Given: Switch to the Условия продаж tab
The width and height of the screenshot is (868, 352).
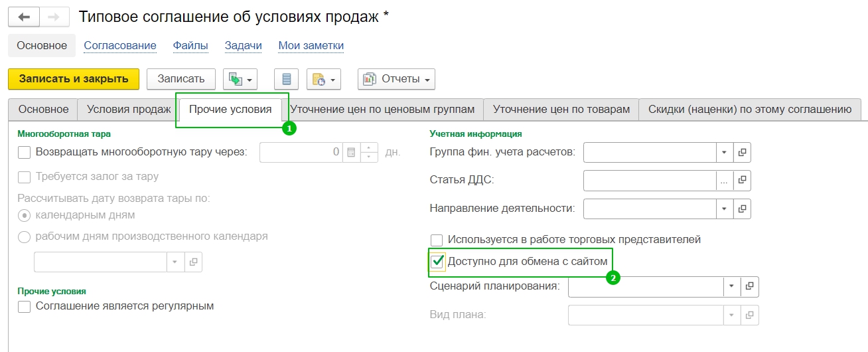Looking at the screenshot, I should (x=129, y=110).
